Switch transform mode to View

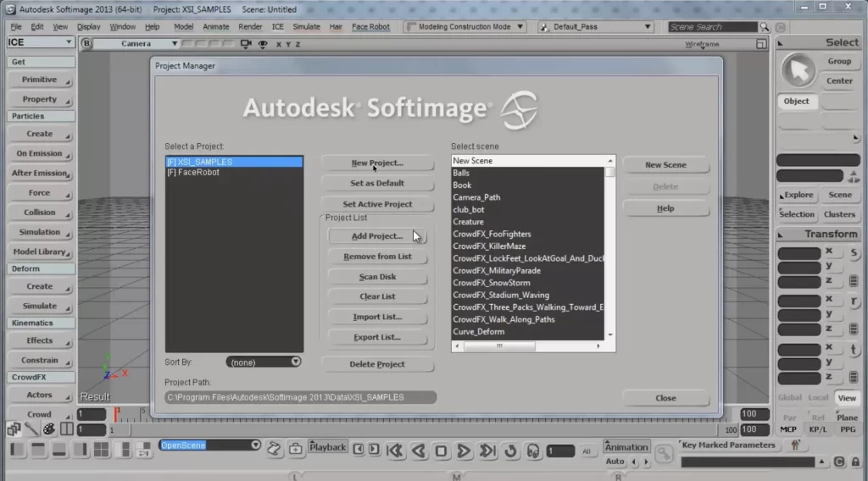pyautogui.click(x=847, y=397)
